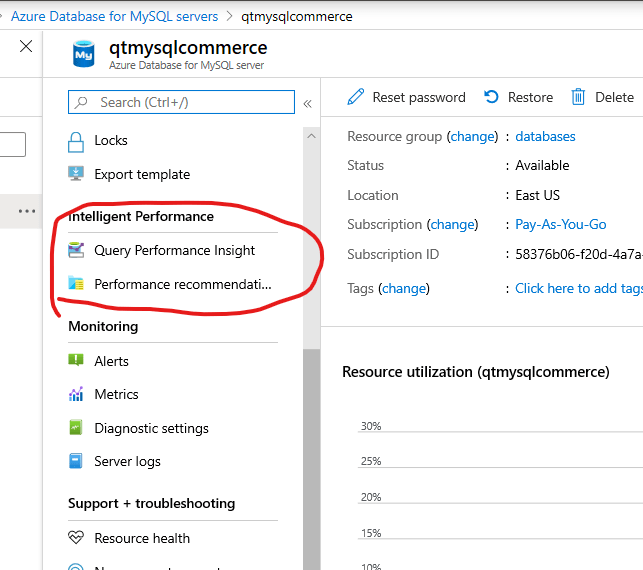
Task: Click the 20% chart axis label
Action: (371, 497)
